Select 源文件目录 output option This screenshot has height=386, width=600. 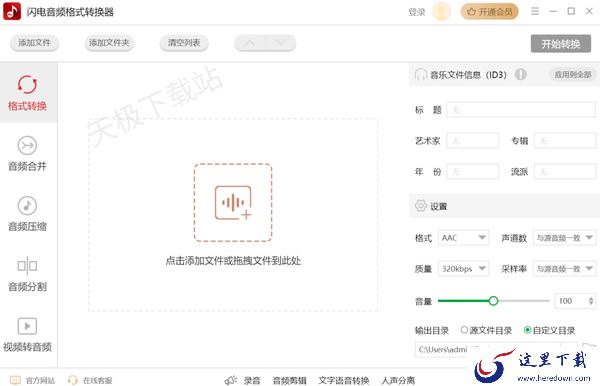click(486, 330)
